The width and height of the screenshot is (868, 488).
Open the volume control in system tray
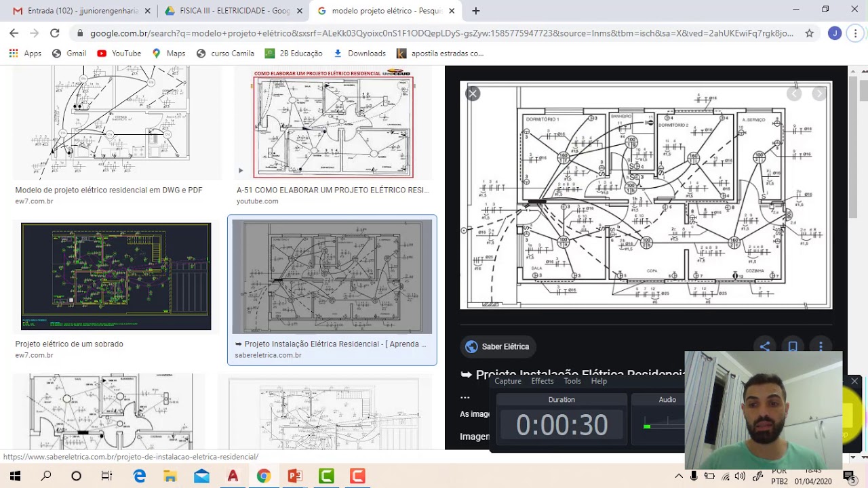click(741, 476)
